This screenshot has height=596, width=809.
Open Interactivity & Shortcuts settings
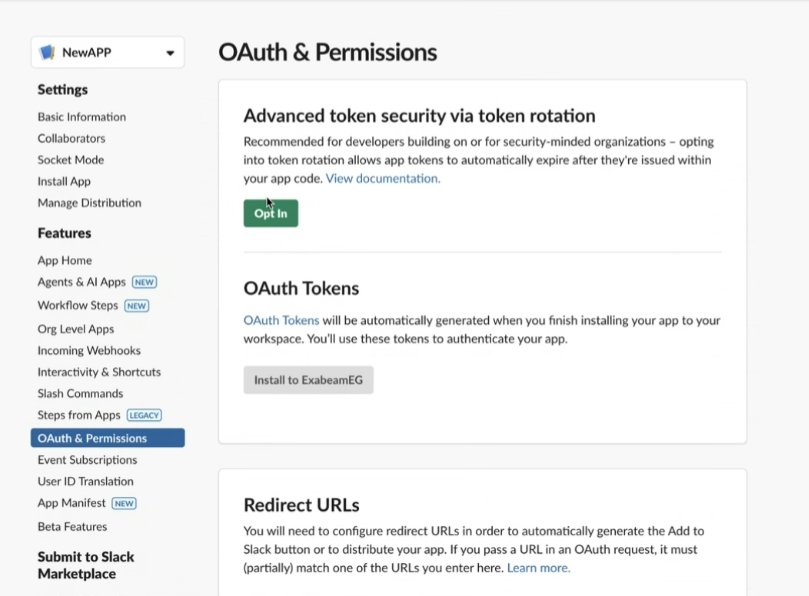tap(99, 372)
